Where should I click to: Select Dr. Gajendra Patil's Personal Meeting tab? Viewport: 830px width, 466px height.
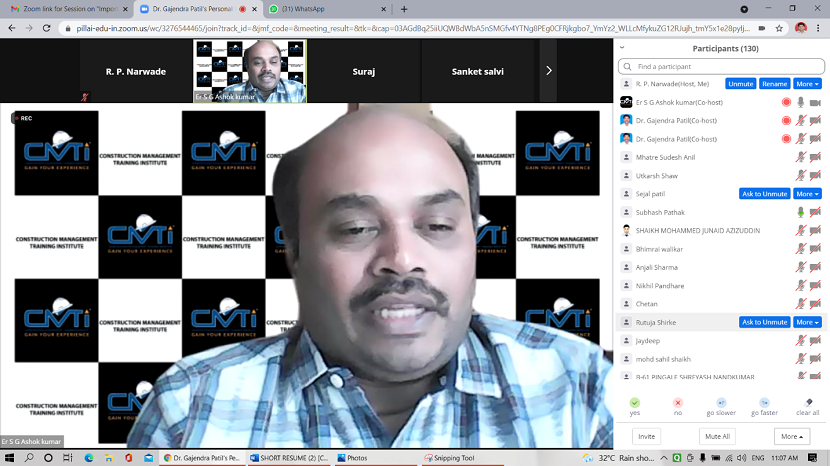tap(198, 9)
